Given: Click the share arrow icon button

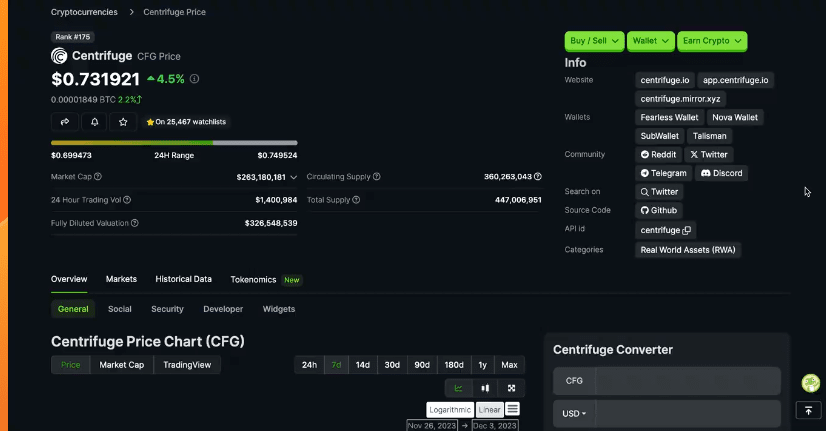Looking at the screenshot, I should click(65, 122).
